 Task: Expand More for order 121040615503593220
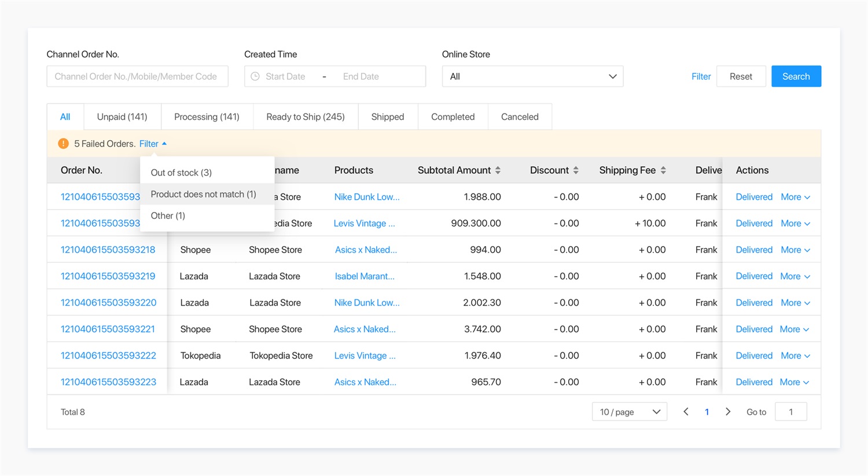pyautogui.click(x=795, y=303)
